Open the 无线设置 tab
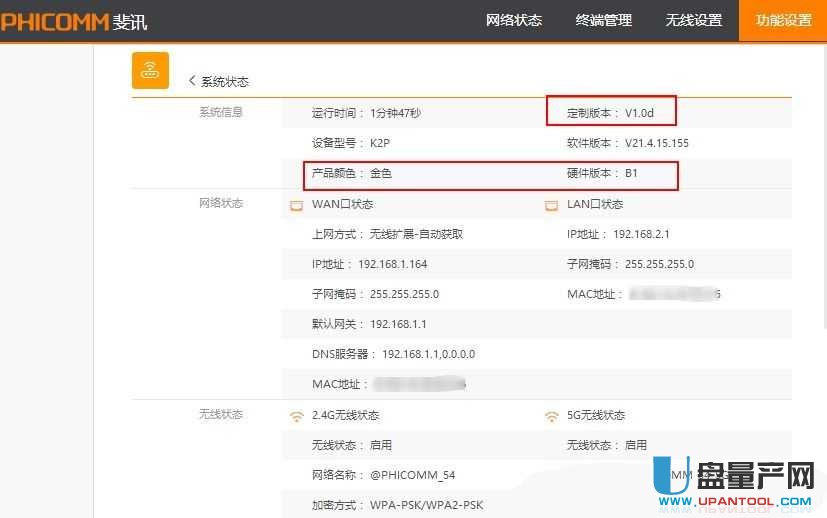This screenshot has height=518, width=827. click(x=694, y=21)
